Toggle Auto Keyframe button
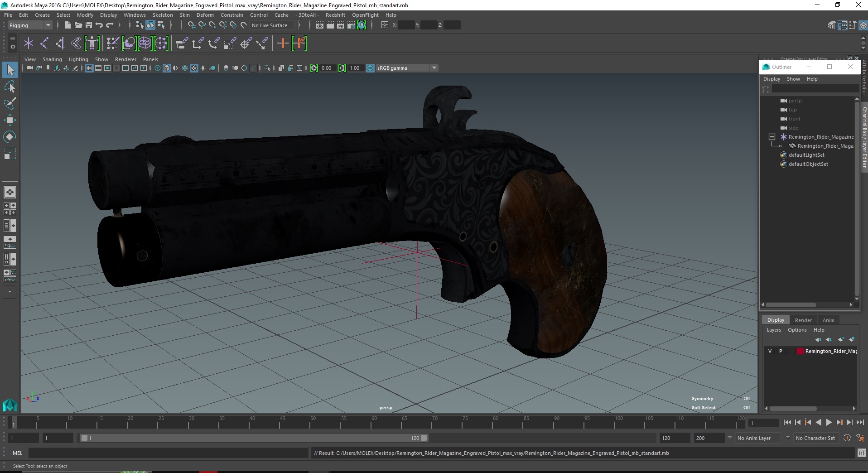 click(847, 438)
